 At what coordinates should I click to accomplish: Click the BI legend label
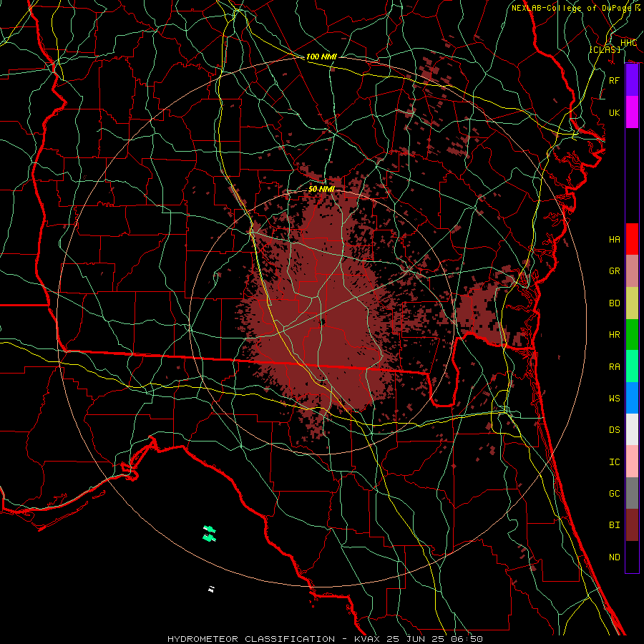[615, 525]
